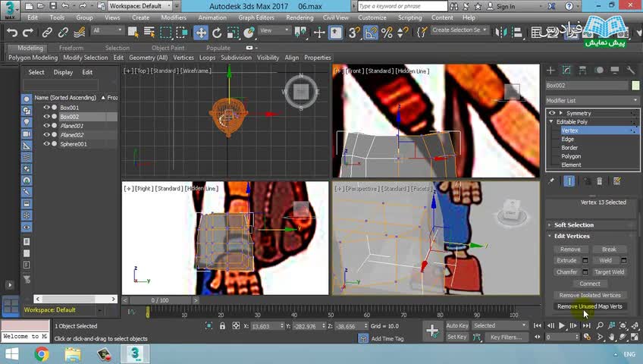The height and width of the screenshot is (364, 643).
Task: Open the Modify command panel tab
Action: tap(568, 71)
